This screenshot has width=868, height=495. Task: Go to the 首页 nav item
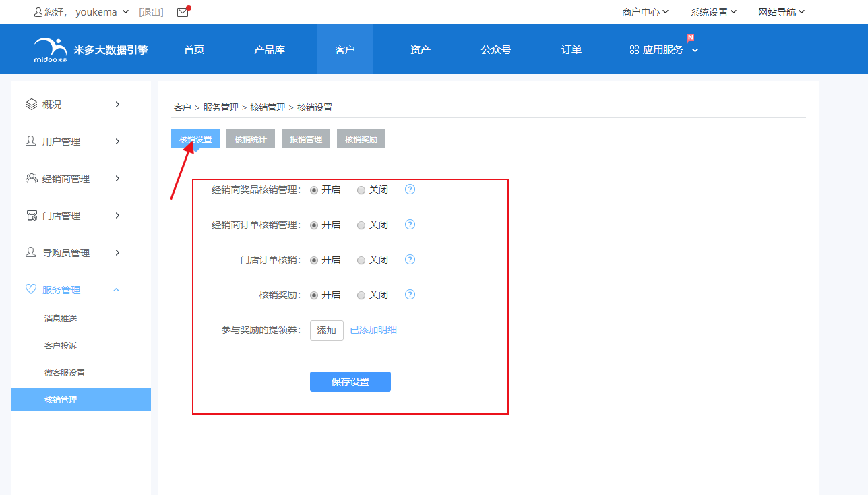tap(194, 49)
